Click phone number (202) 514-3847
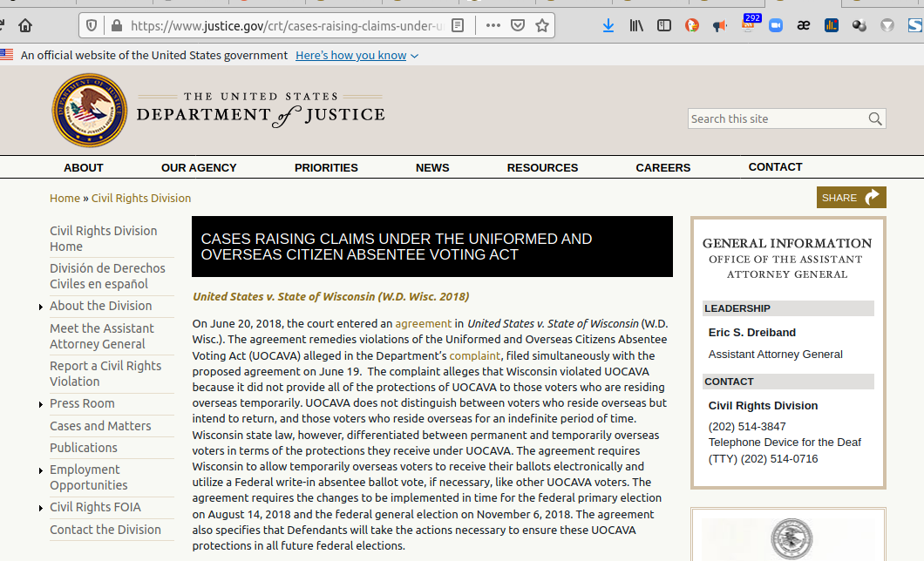924x561 pixels. coord(747,427)
